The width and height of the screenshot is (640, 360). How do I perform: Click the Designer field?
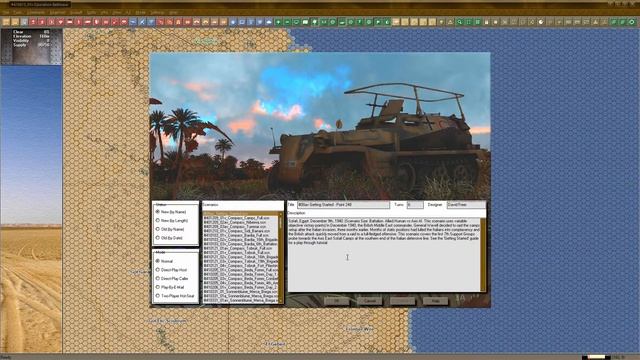click(466, 204)
